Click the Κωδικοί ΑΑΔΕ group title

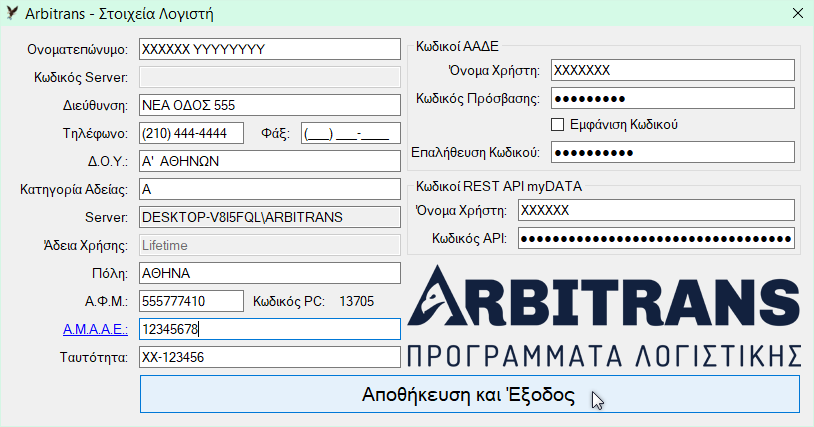(457, 46)
